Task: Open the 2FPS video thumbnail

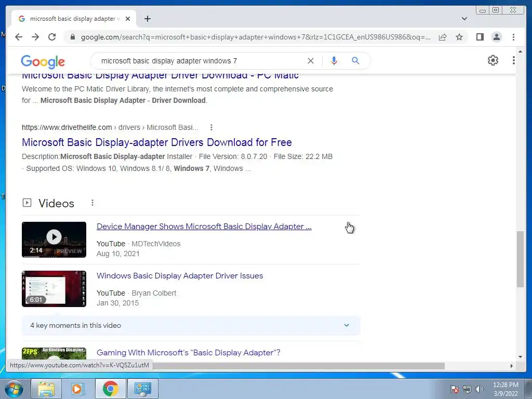Action: coord(54,353)
